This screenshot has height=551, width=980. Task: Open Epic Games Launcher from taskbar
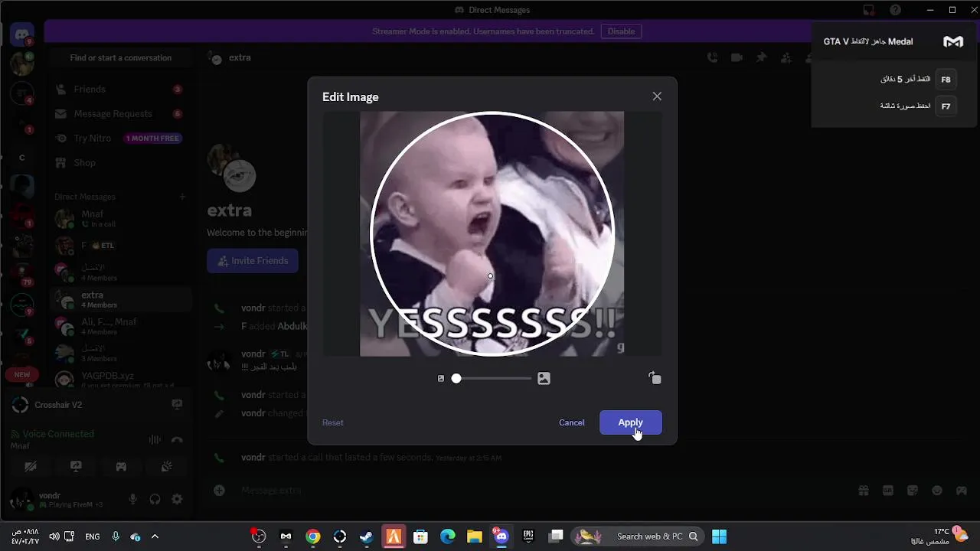coord(528,536)
